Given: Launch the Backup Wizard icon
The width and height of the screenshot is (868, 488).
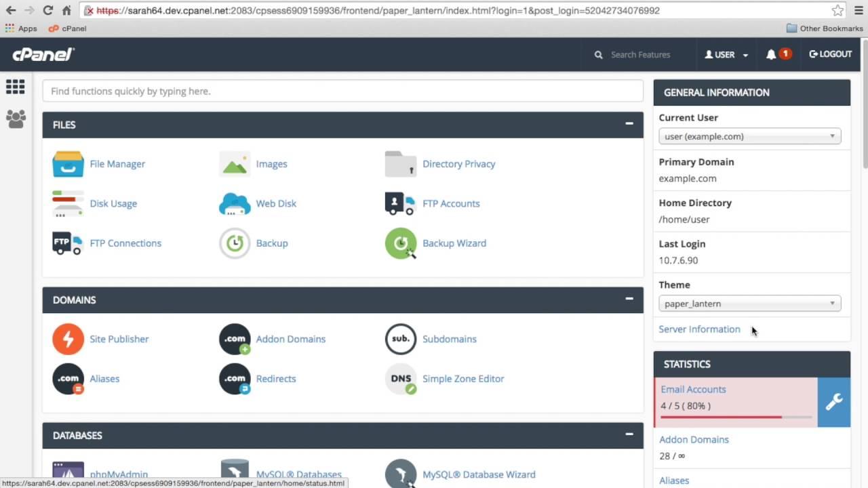Looking at the screenshot, I should coord(401,243).
